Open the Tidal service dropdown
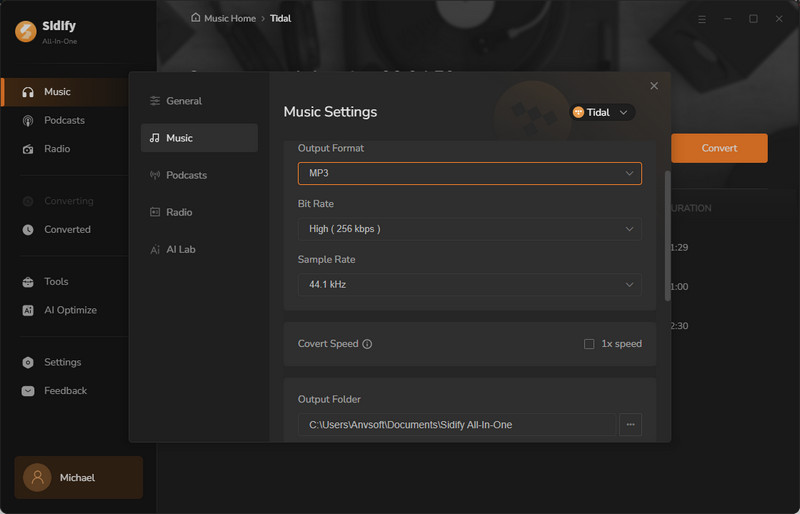The height and width of the screenshot is (514, 800). point(602,112)
